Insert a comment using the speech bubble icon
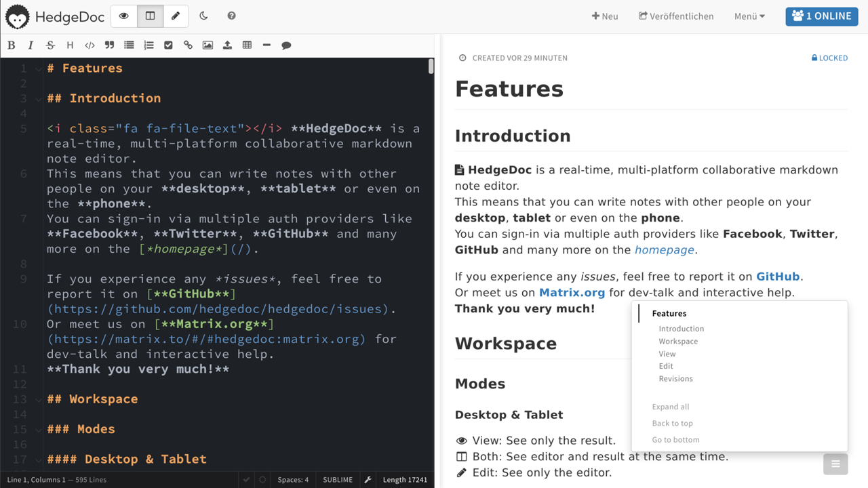 (286, 45)
